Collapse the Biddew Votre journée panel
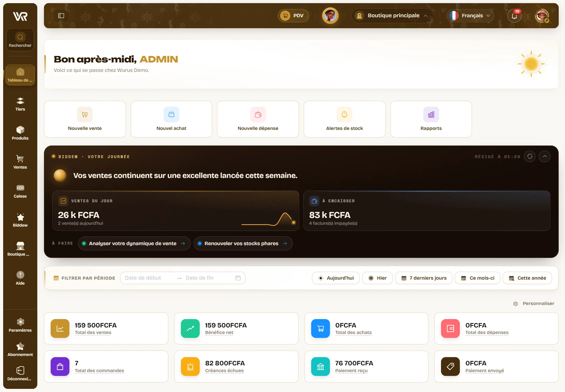 coord(545,156)
